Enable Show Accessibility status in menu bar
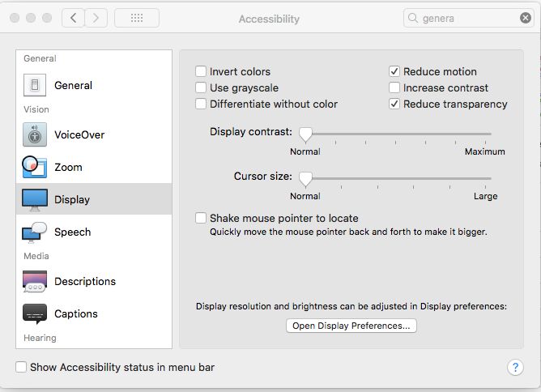Image resolution: width=541 pixels, height=392 pixels. pos(21,367)
